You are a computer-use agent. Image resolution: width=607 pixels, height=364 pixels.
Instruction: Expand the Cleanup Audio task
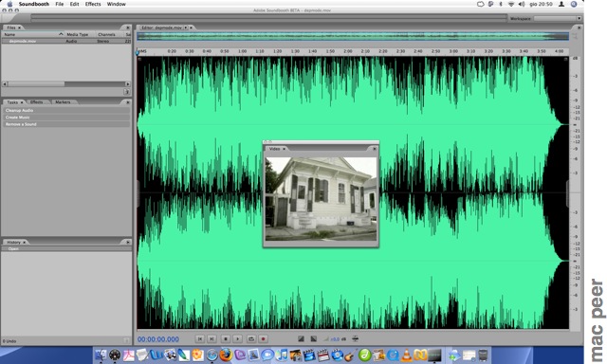(x=66, y=110)
